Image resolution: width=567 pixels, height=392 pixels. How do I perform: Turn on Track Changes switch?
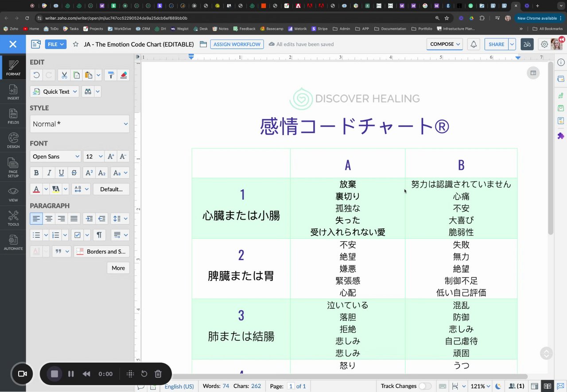[x=425, y=386]
